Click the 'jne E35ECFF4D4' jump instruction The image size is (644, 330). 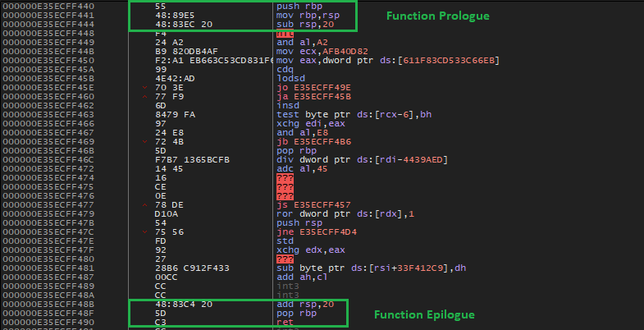[317, 231]
